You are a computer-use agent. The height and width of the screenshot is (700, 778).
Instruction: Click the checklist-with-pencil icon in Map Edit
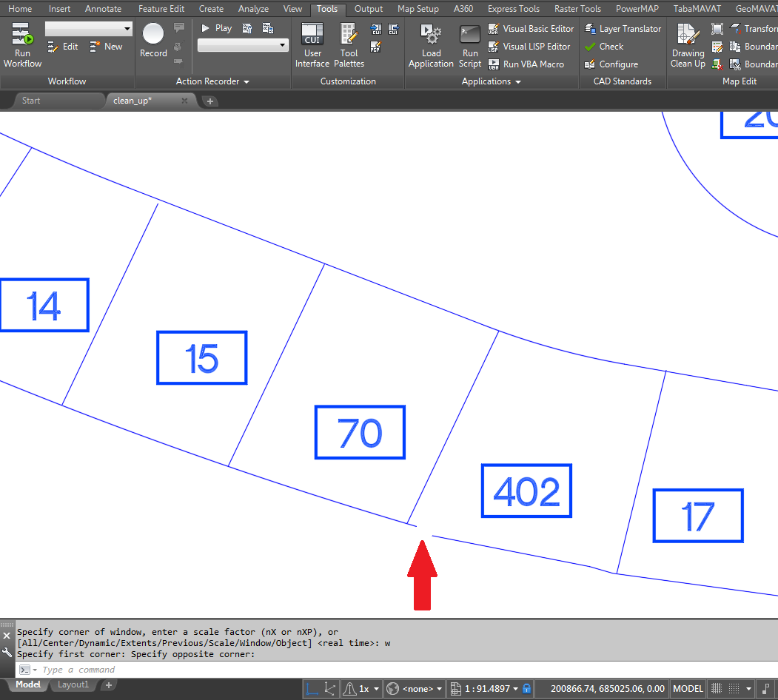click(x=717, y=47)
